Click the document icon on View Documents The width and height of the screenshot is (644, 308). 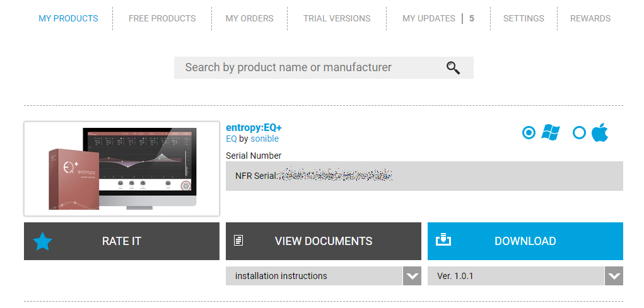[238, 241]
